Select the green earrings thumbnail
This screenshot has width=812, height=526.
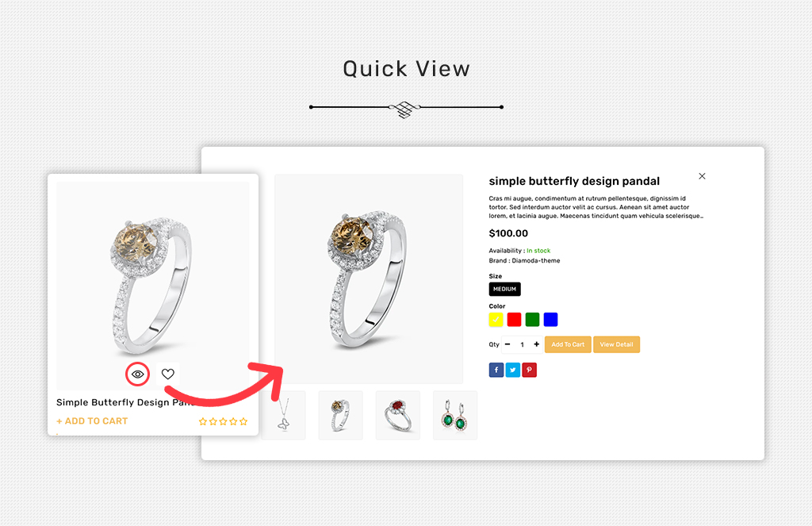pos(454,416)
